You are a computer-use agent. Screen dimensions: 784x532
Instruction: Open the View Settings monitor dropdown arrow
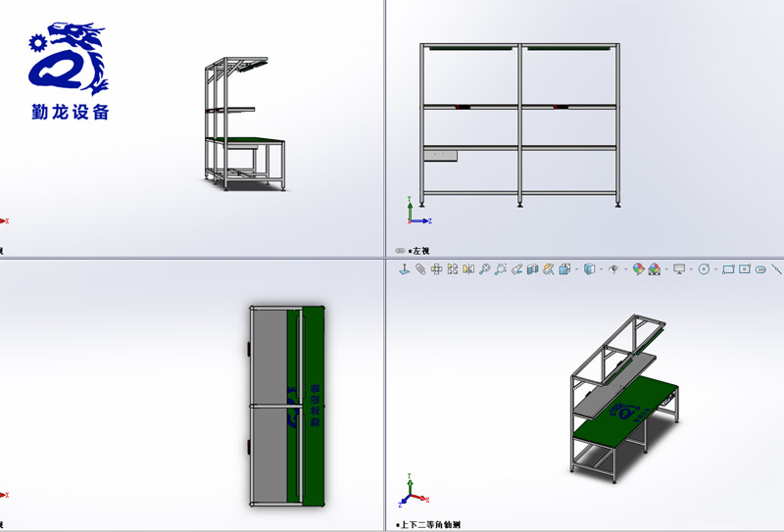(692, 268)
